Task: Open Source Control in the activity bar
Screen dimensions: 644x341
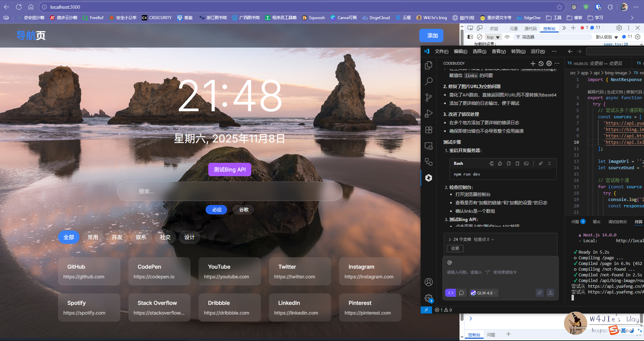Action: point(428,97)
